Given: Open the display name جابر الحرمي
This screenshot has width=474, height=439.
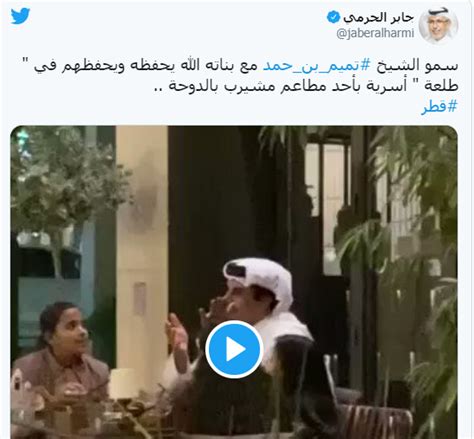Looking at the screenshot, I should [x=378, y=17].
